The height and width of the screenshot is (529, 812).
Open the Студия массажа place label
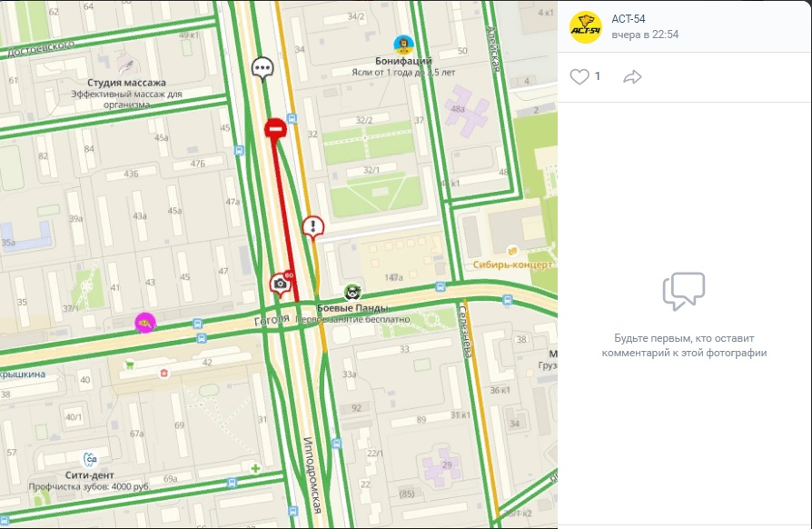(x=126, y=83)
